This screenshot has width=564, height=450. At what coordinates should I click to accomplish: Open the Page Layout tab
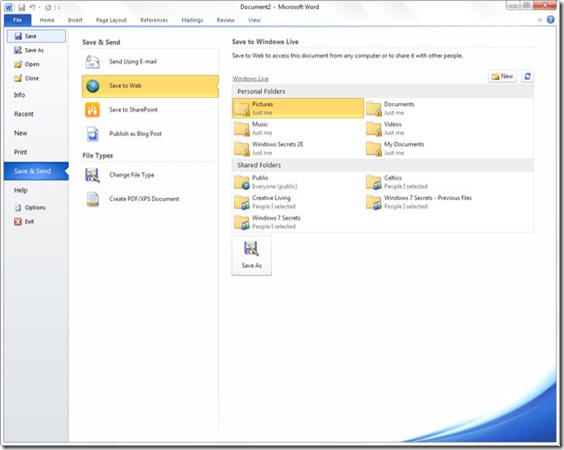click(111, 20)
